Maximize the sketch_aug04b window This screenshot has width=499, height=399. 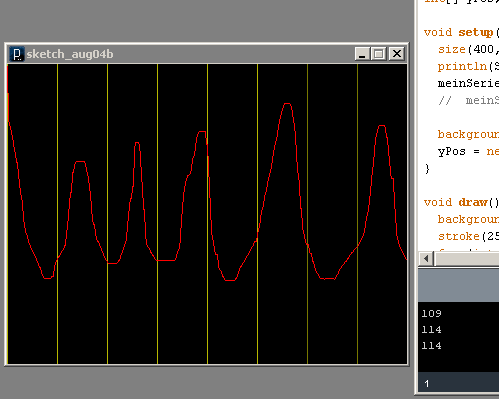(x=379, y=54)
